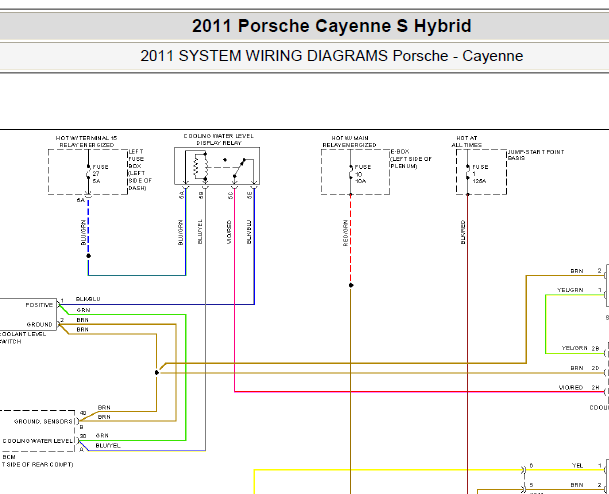This screenshot has width=609, height=494.
Task: Click the splice dot on the RED/GRN wire
Action: click(x=351, y=285)
